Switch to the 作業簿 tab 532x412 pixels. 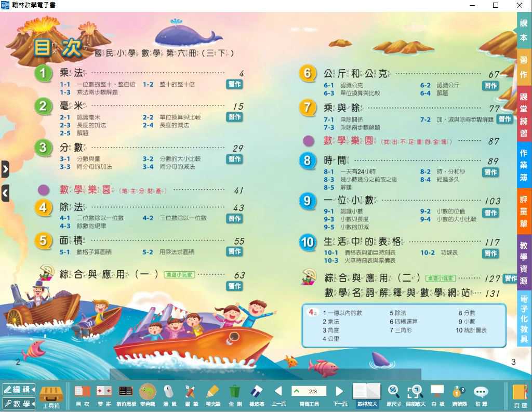(x=524, y=165)
